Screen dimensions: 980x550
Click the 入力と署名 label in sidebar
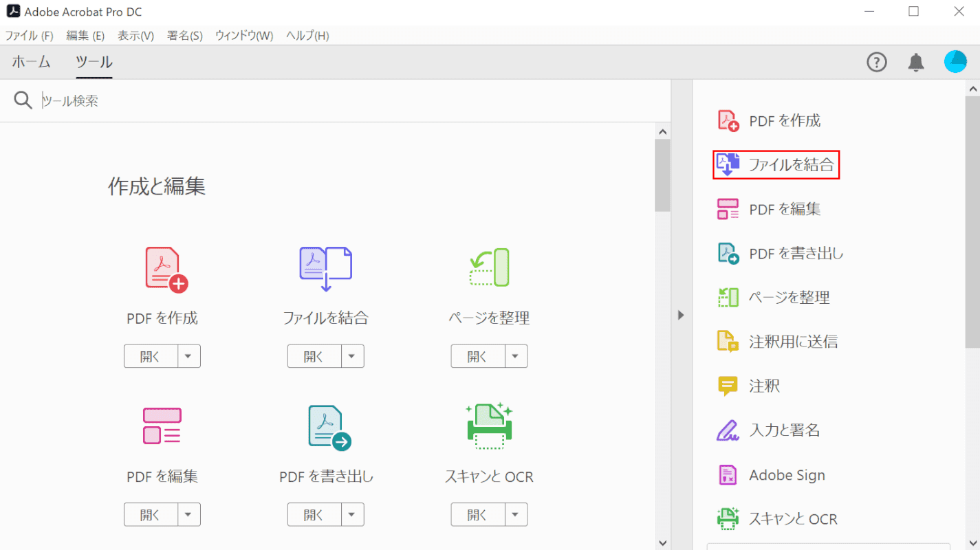pyautogui.click(x=784, y=430)
